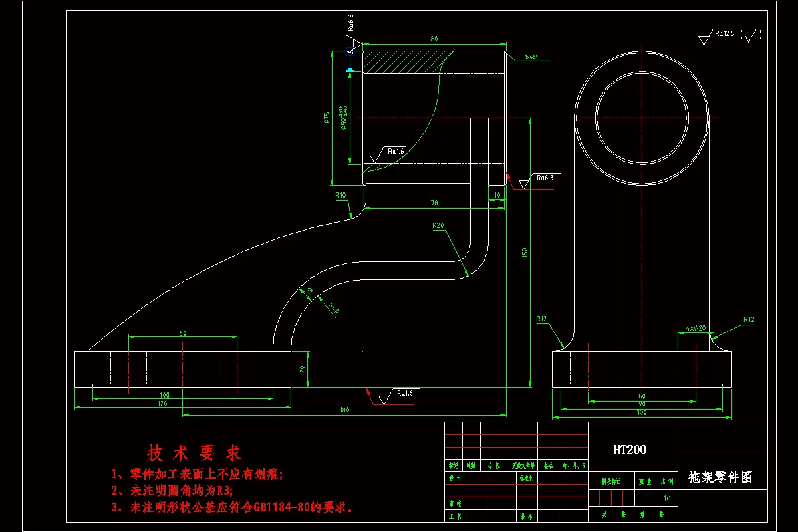Click the 150 vertical height dimension
Viewport: 798px width, 532px height.
point(526,253)
